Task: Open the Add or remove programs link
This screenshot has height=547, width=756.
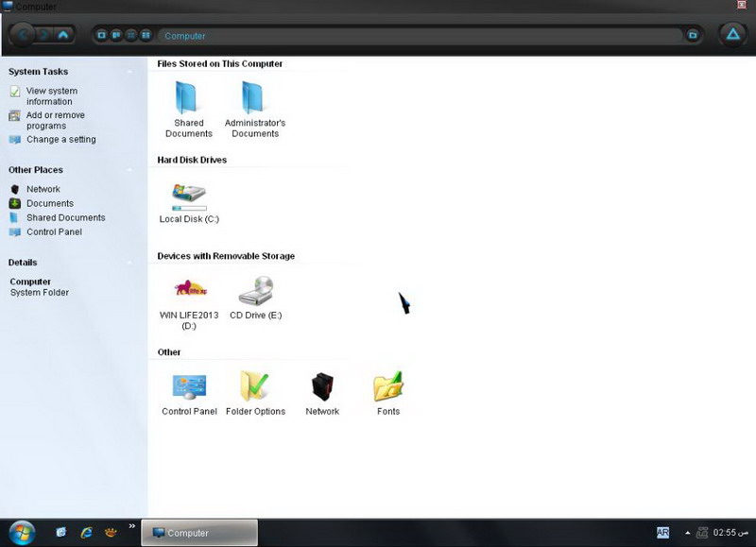Action: (56, 121)
